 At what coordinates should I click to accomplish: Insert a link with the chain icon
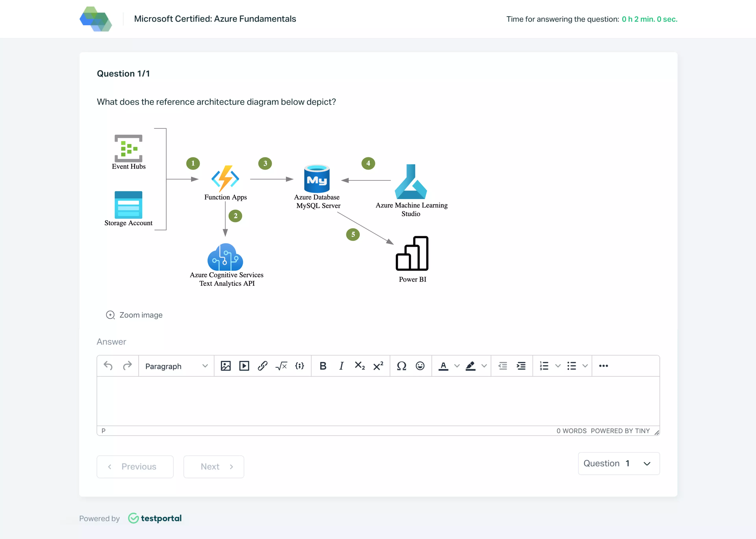tap(263, 366)
